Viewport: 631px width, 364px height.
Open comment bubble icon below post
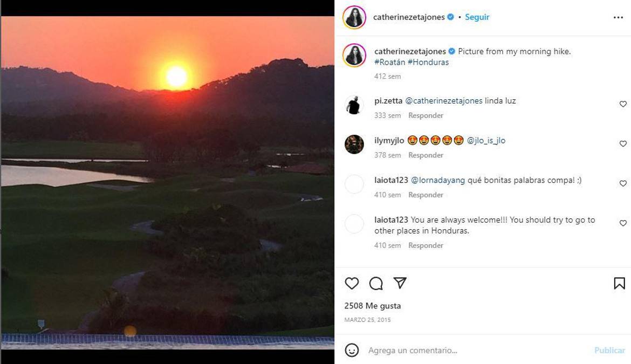tap(376, 283)
